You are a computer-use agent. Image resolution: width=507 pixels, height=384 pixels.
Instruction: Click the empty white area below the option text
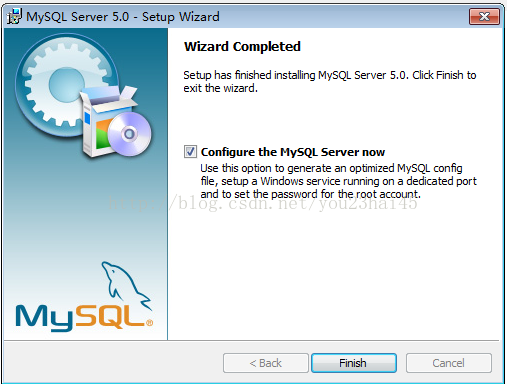coord(333,273)
